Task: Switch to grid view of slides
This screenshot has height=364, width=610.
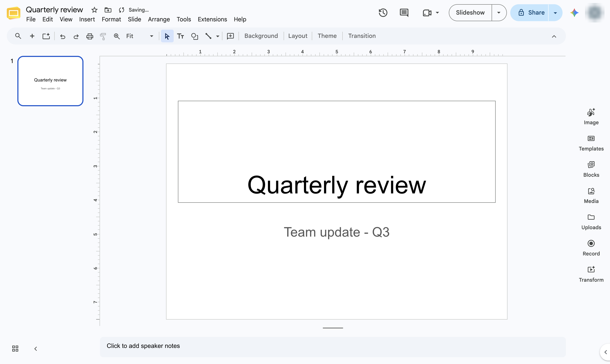Action: 15,348
